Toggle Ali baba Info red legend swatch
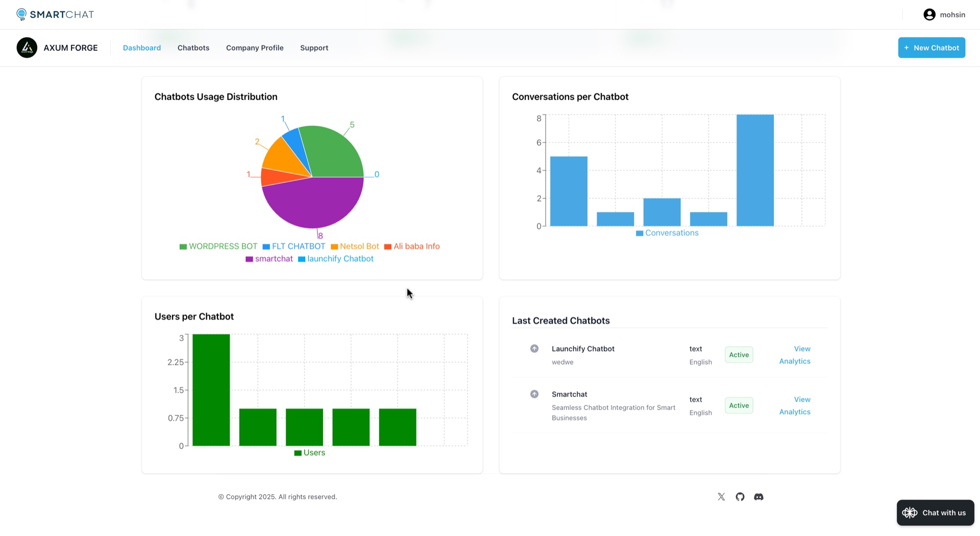The image size is (980, 536). coord(388,247)
